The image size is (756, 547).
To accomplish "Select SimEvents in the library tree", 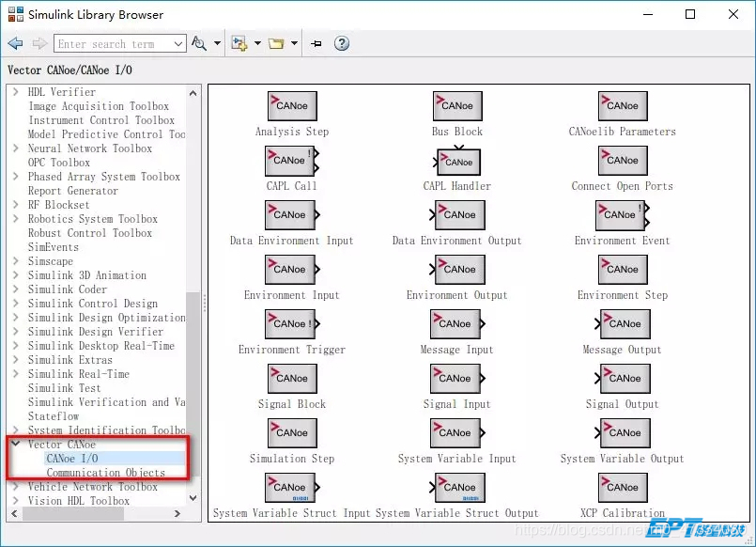I will tap(53, 247).
